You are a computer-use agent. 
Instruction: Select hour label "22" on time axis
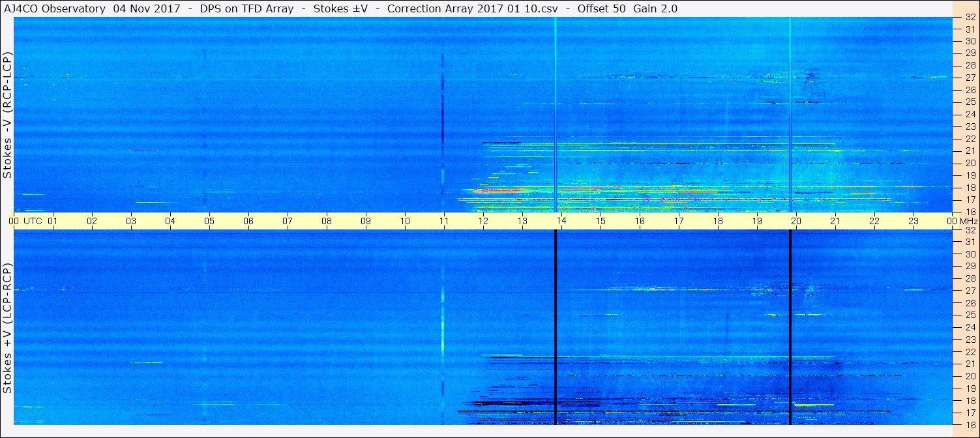click(x=874, y=221)
